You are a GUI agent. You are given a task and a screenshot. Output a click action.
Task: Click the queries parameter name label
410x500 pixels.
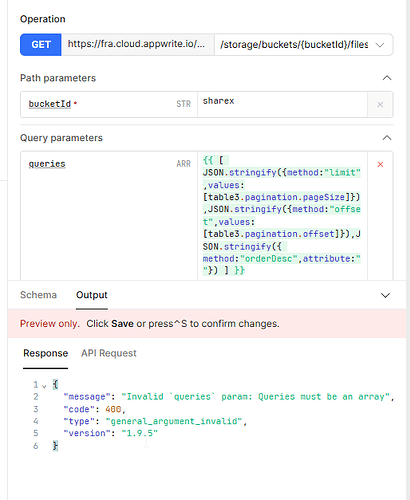pyautogui.click(x=47, y=164)
